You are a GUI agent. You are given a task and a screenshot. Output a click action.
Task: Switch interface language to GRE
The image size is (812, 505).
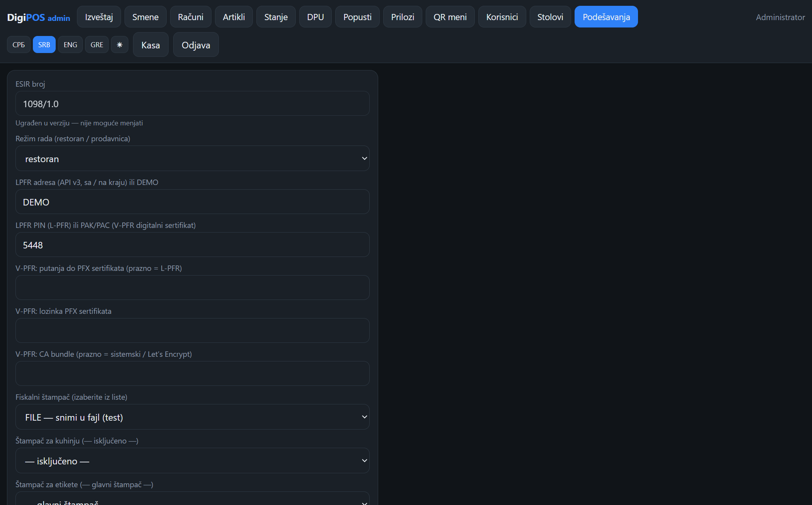(x=97, y=45)
